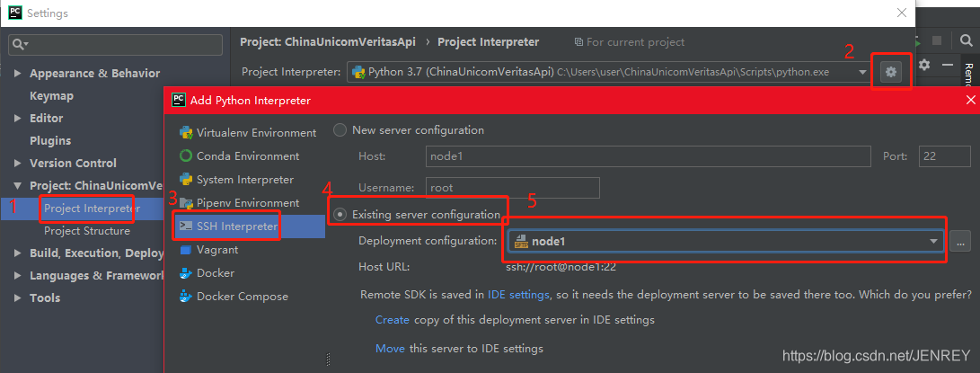Click the IDE search magnifier in main toolbar
Screen dimensions: 980x373
point(967,41)
